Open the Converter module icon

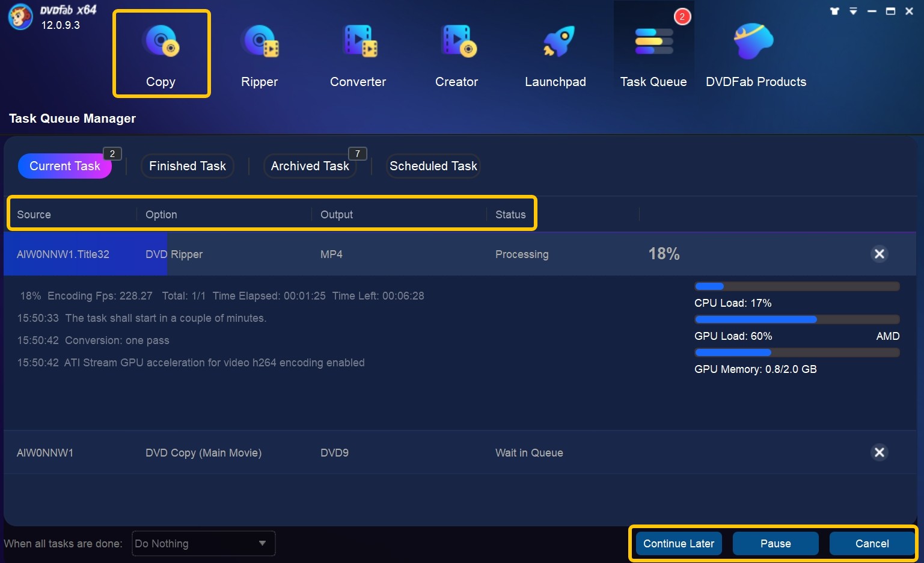[x=359, y=42]
